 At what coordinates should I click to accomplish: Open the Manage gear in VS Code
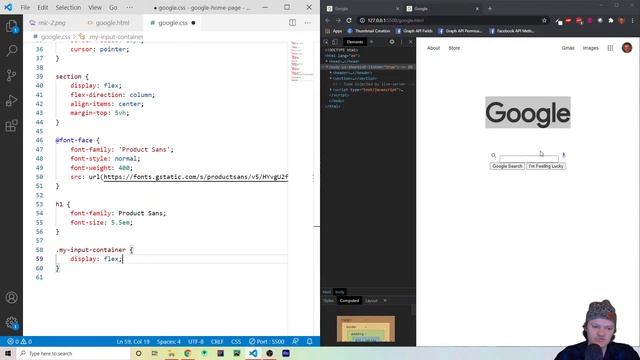point(11,323)
